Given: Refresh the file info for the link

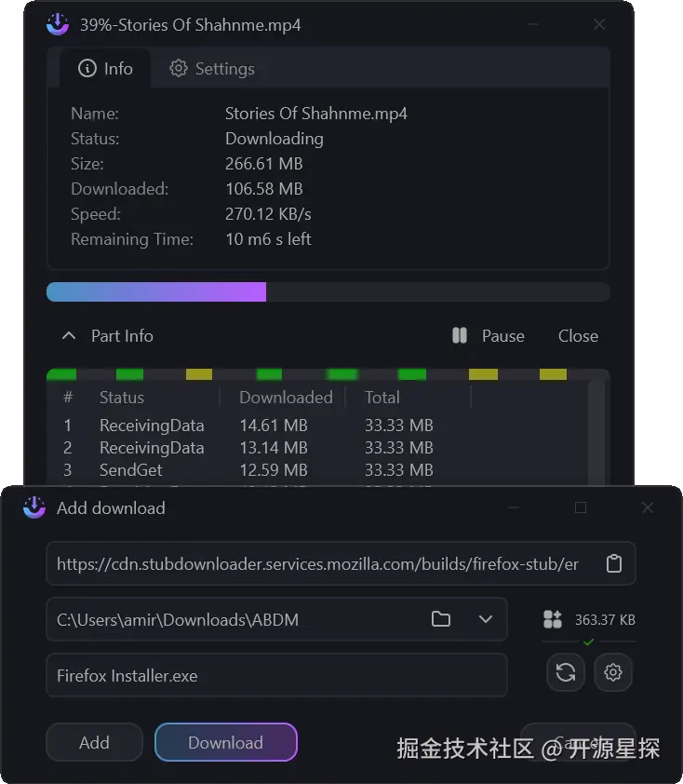Looking at the screenshot, I should [566, 672].
